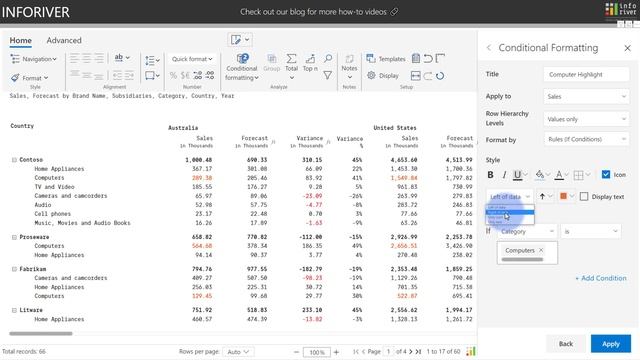Click the Title input field
The height and width of the screenshot is (360, 640).
click(x=586, y=74)
